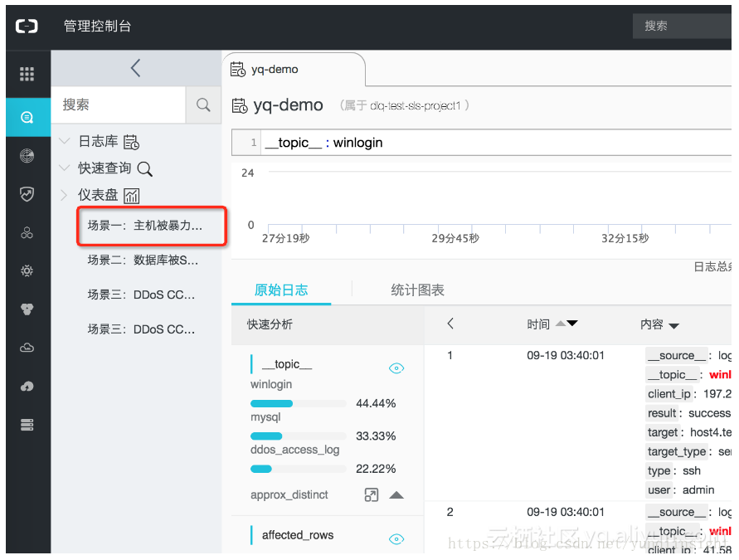
Task: Collapse approx_distinct with up triangle
Action: 396,495
